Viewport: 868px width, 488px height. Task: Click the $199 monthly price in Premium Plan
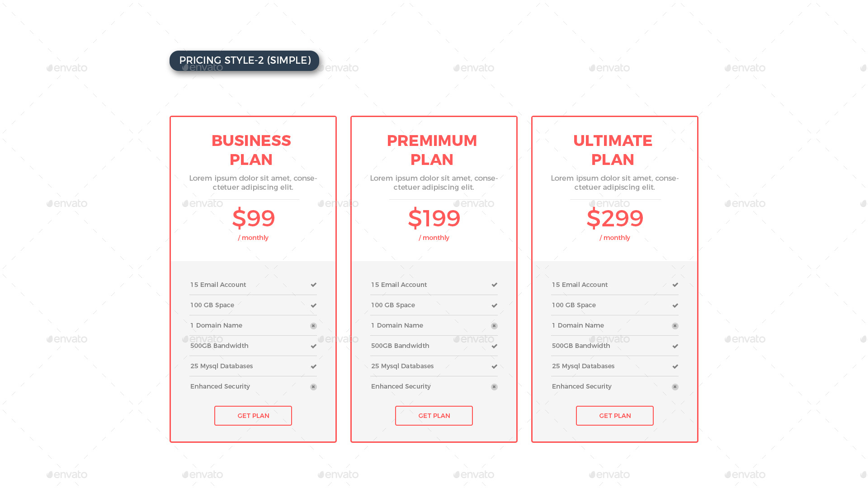click(434, 219)
